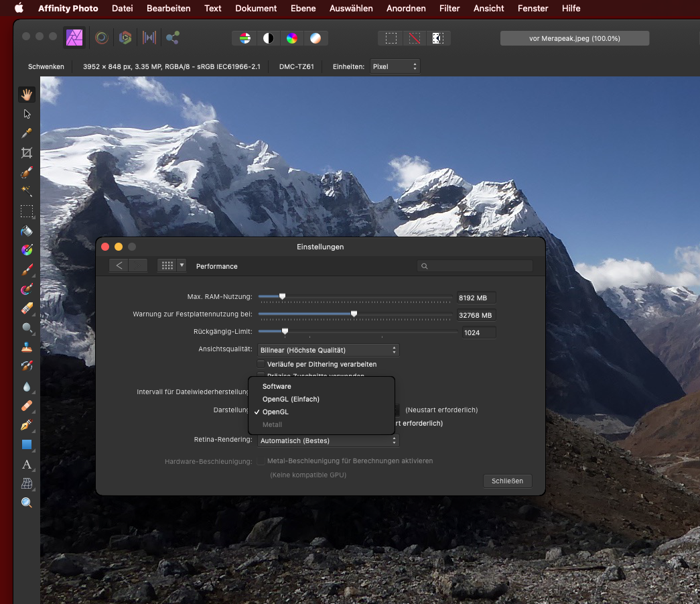700x604 pixels.
Task: Select the Dodge Brush tool
Action: coord(27,328)
